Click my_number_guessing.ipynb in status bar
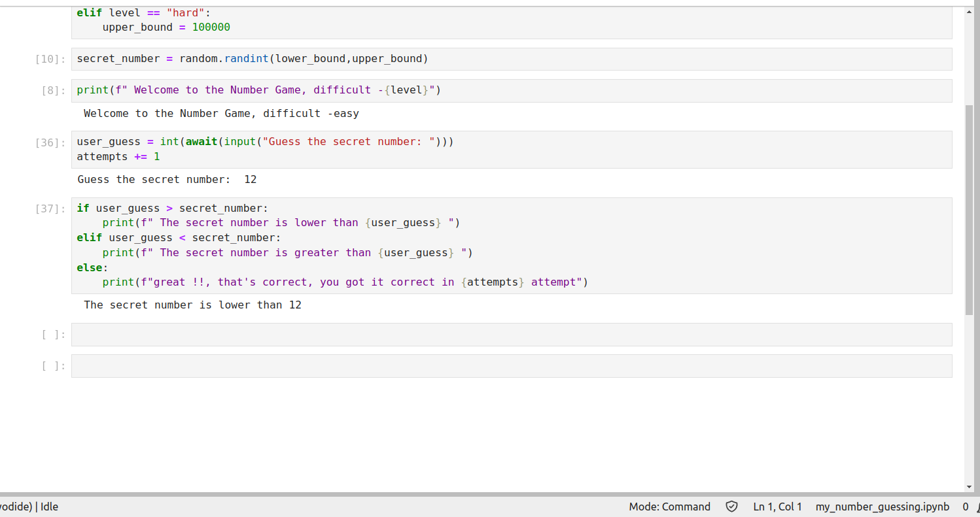Image resolution: width=980 pixels, height=517 pixels. [x=882, y=507]
